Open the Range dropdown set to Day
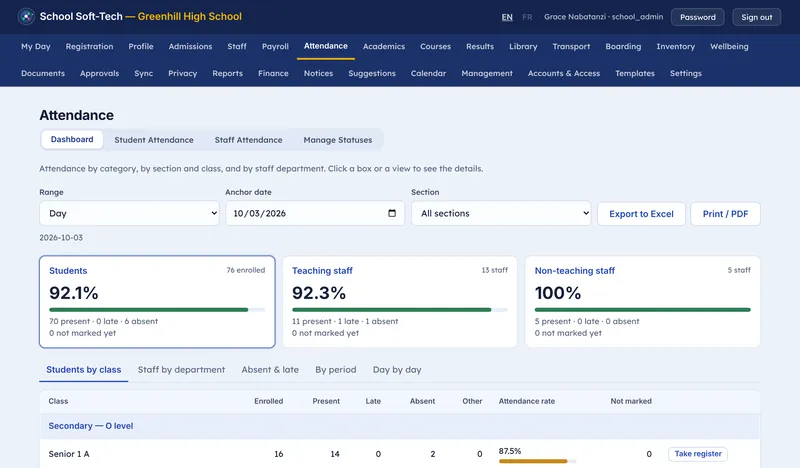The image size is (800, 468). (x=129, y=213)
